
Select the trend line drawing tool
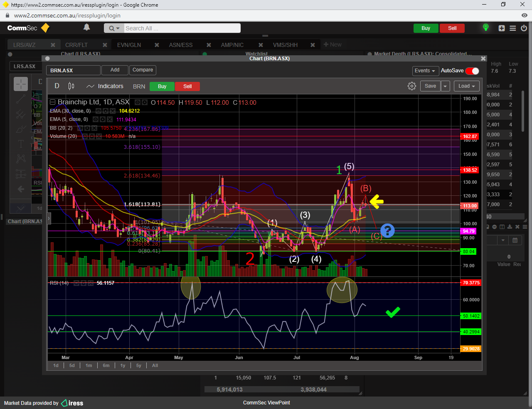click(21, 99)
